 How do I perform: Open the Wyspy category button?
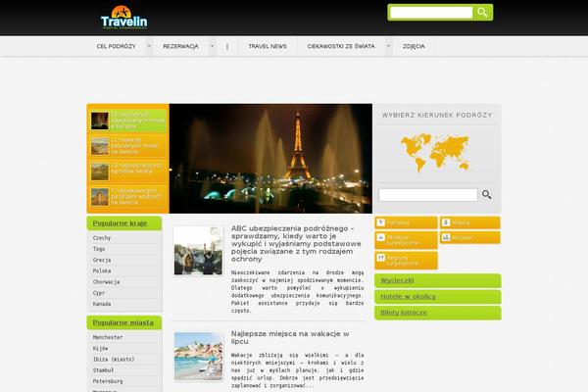pyautogui.click(x=469, y=237)
